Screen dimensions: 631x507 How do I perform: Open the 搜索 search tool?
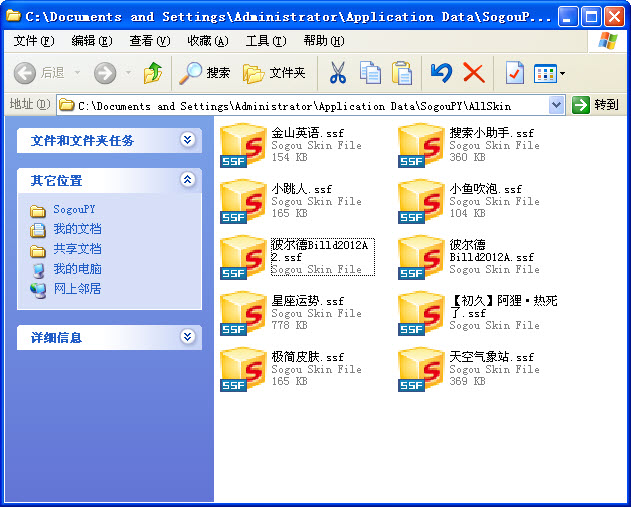pyautogui.click(x=204, y=73)
